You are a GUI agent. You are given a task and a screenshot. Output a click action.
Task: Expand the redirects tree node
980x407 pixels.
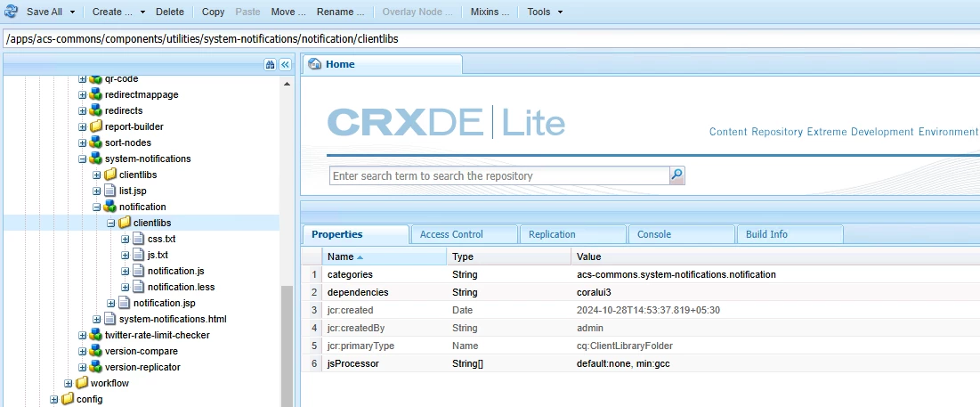(82, 110)
